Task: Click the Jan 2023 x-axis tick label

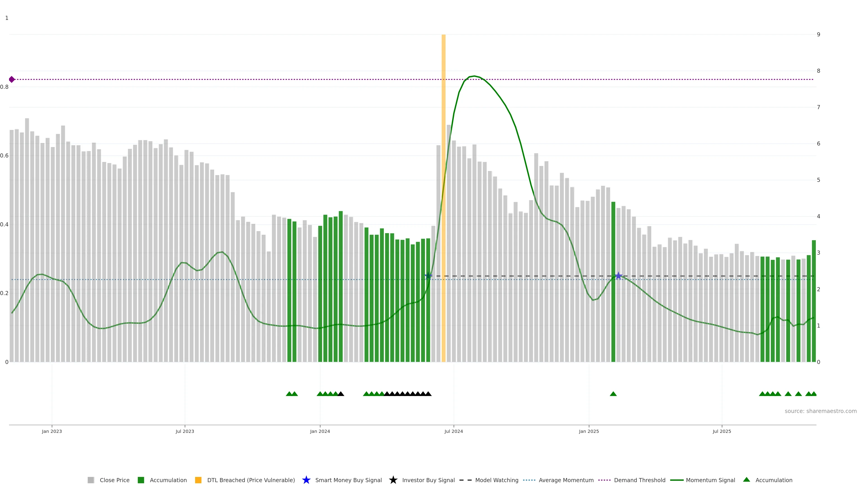Action: (x=52, y=431)
